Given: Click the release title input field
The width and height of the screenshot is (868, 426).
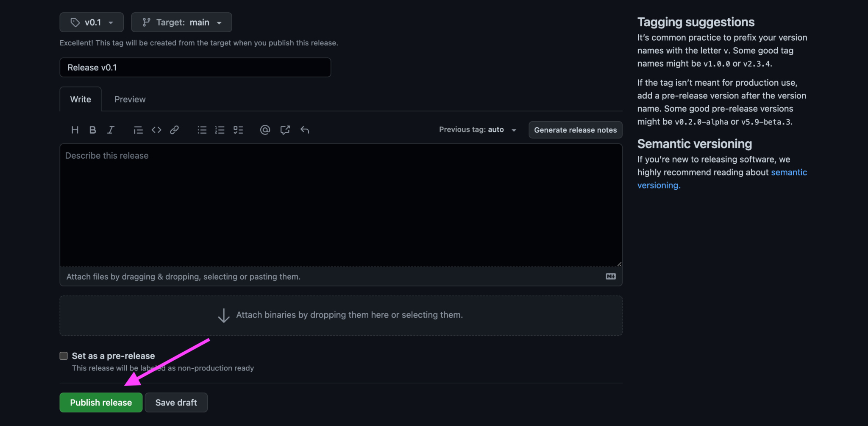Looking at the screenshot, I should click(x=195, y=67).
